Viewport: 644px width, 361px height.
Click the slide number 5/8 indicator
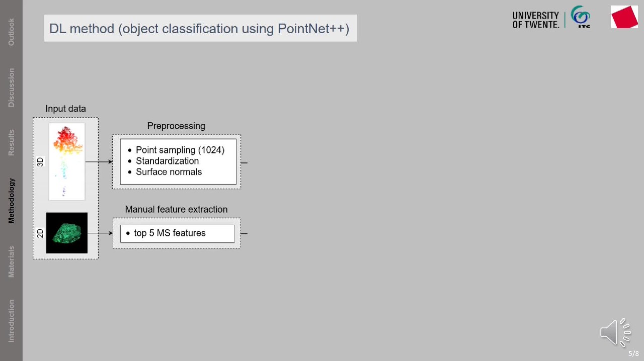click(633, 353)
